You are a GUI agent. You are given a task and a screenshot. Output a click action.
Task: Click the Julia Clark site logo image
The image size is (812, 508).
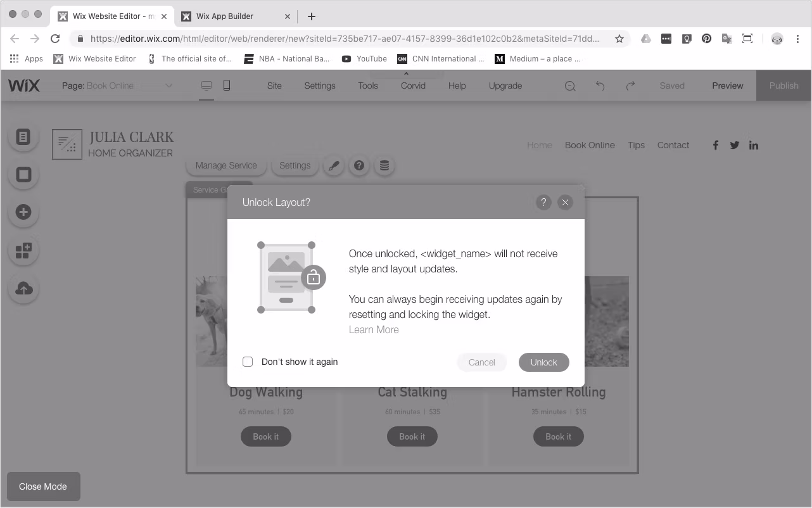click(x=67, y=144)
